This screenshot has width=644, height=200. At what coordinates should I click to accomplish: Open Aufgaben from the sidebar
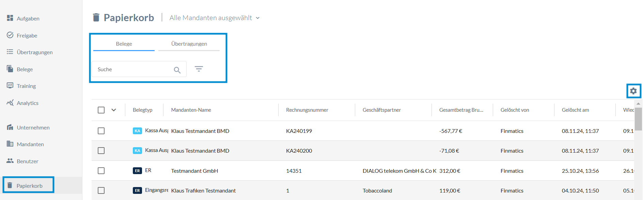click(28, 18)
